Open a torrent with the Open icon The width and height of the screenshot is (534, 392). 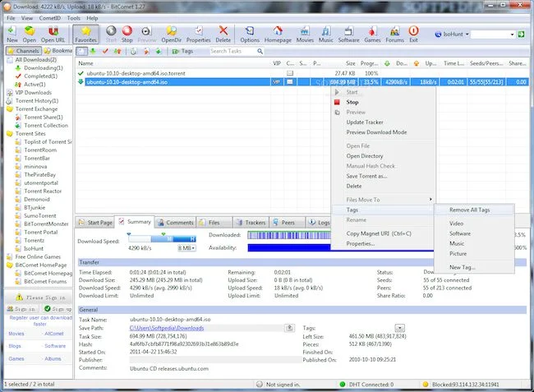[x=30, y=35]
